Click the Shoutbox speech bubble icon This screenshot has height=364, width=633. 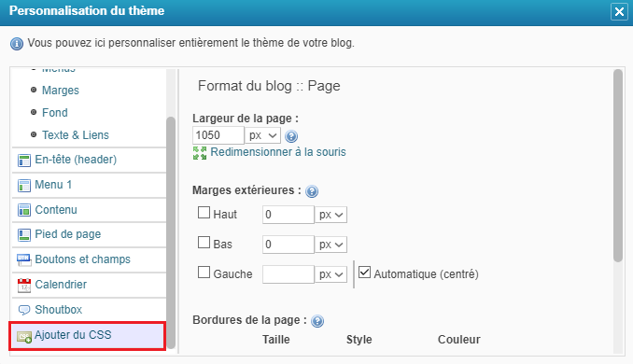tap(24, 310)
